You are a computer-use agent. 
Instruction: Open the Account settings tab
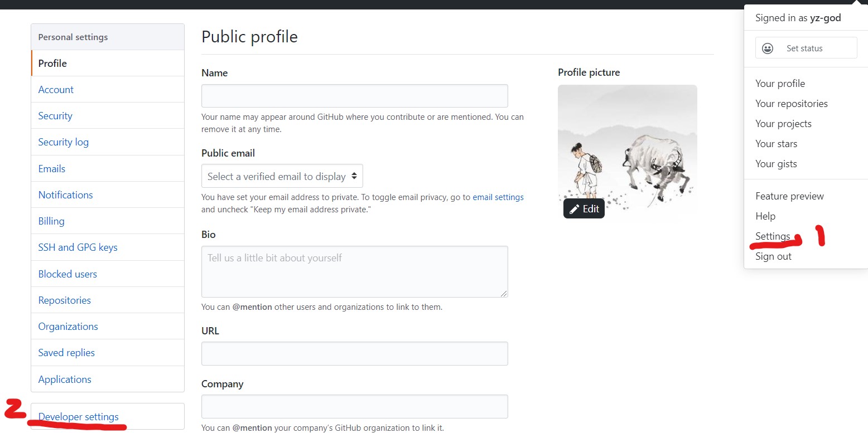(x=56, y=90)
